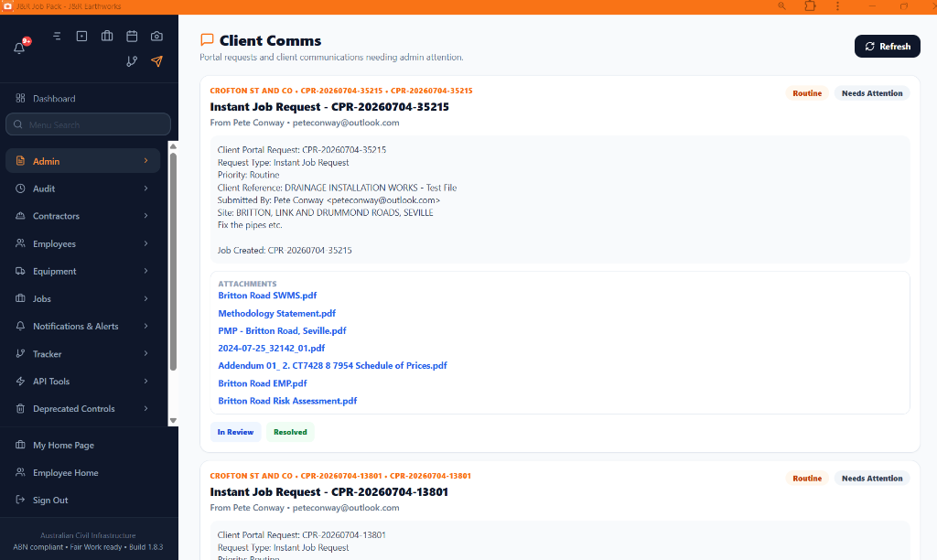Expand the Admin menu chevron
The height and width of the screenshot is (560, 937).
coord(145,161)
